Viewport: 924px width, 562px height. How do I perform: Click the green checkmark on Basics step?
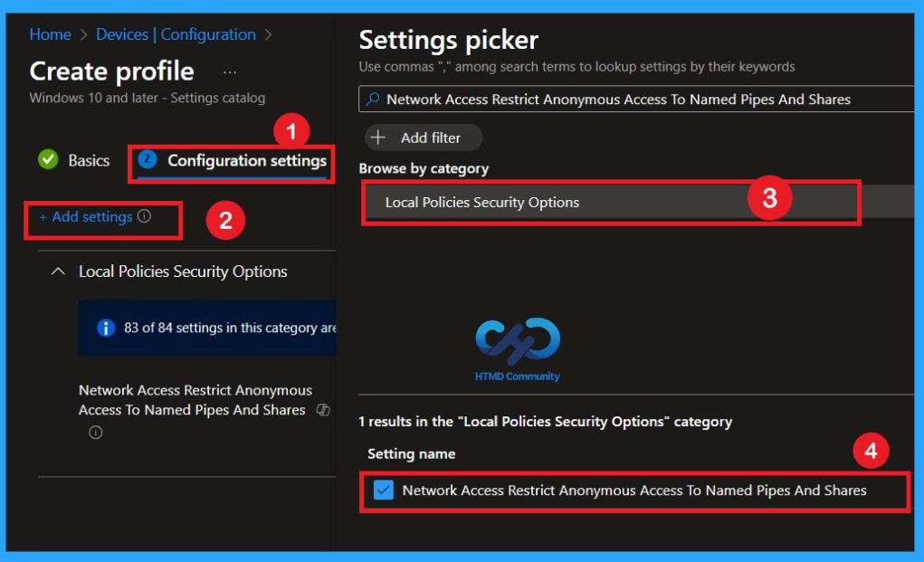pos(47,160)
